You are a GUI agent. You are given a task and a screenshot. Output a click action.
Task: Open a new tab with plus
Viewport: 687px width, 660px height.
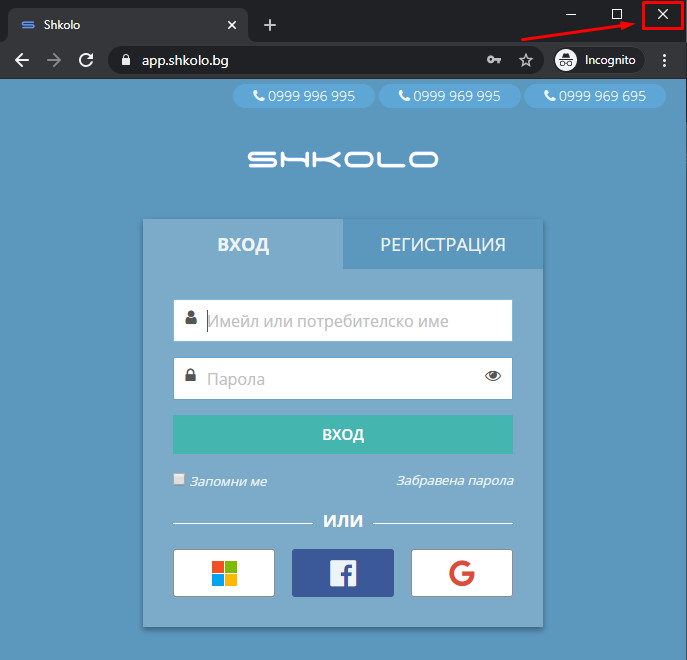(270, 25)
